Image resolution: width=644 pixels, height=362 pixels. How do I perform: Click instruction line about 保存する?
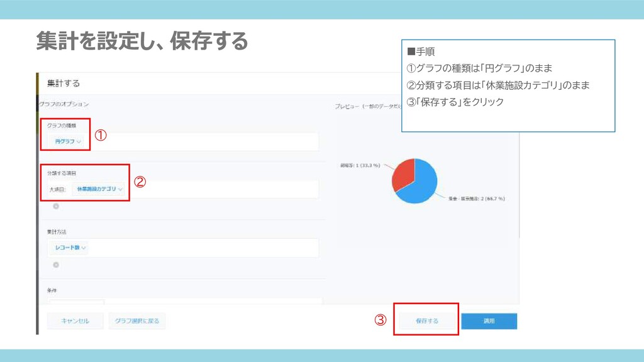[455, 102]
